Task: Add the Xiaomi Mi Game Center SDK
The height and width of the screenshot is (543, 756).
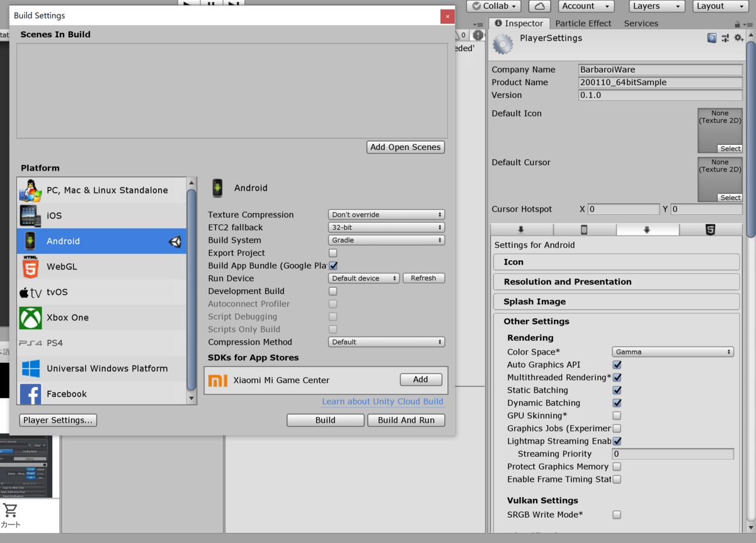Action: 421,380
